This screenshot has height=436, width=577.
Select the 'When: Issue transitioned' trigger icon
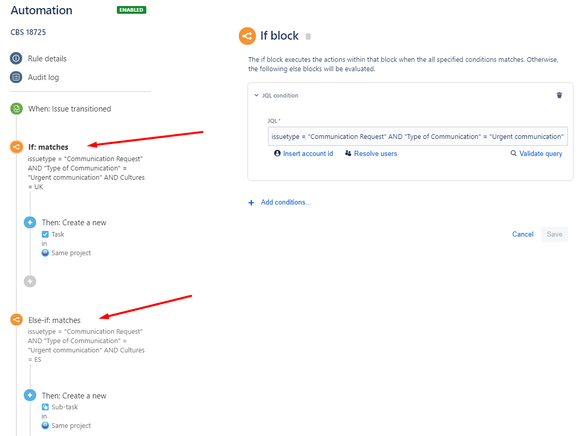(x=16, y=109)
